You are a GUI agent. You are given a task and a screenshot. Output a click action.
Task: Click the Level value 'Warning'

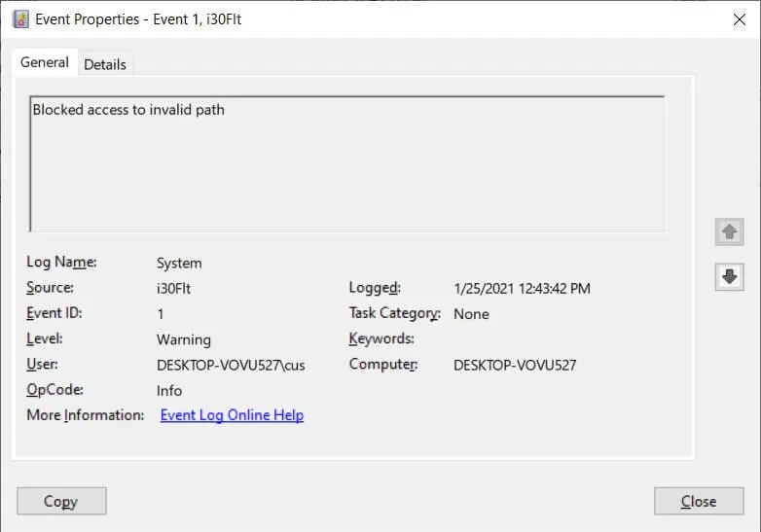click(184, 340)
